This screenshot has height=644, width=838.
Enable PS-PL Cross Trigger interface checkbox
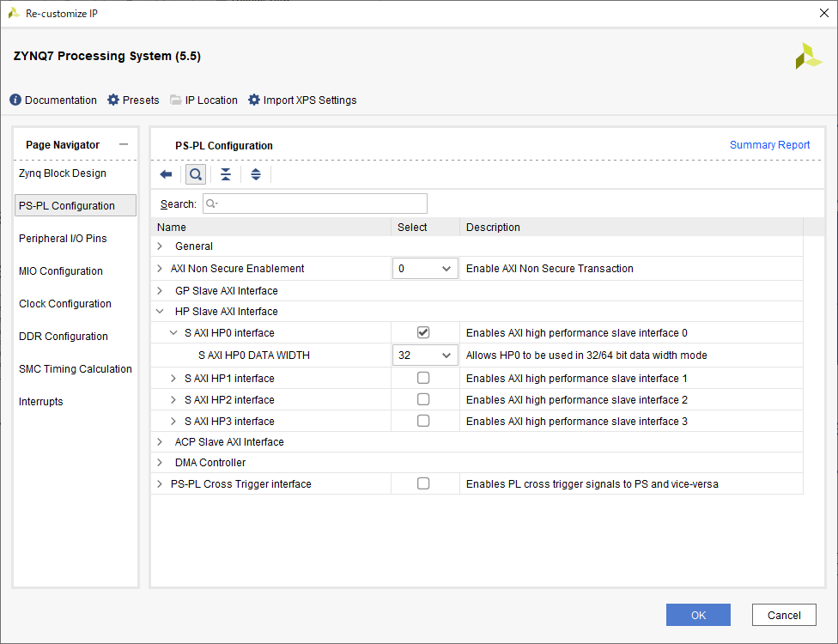pos(422,483)
